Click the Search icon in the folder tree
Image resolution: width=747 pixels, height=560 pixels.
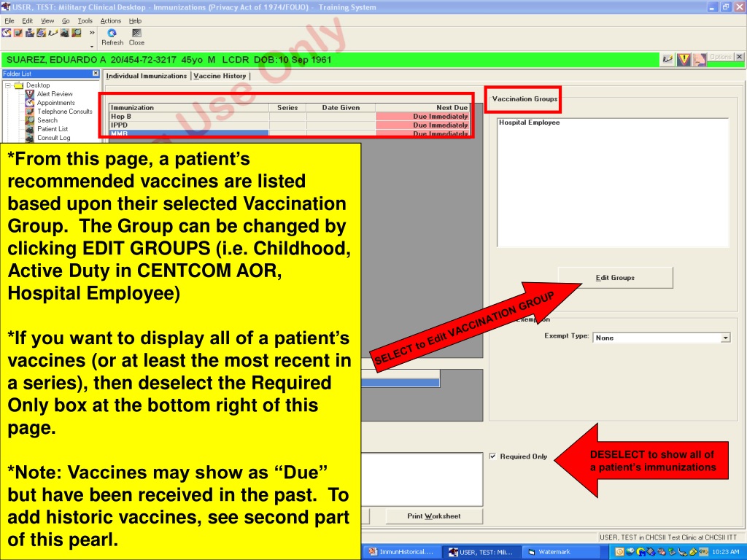29,120
